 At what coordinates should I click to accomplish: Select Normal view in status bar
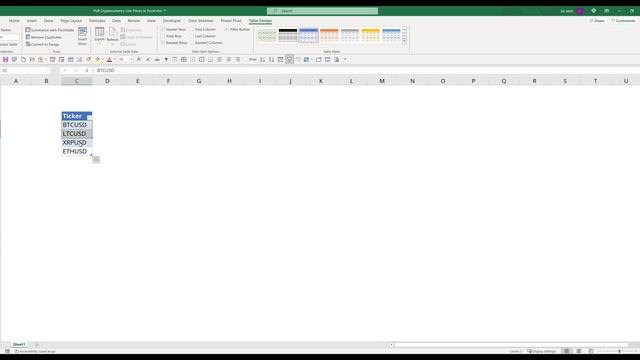pyautogui.click(x=567, y=351)
